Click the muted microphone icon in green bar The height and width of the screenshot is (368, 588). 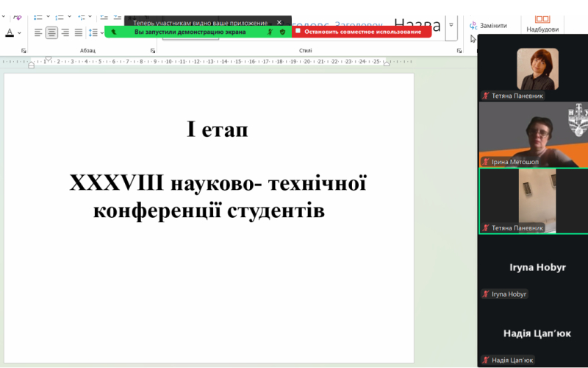[x=270, y=32]
